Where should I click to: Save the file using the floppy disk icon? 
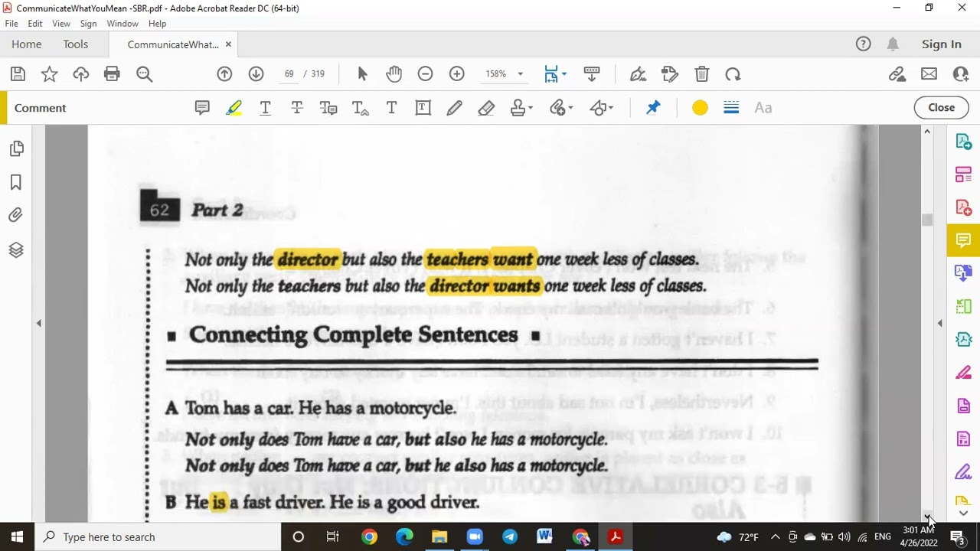pos(18,74)
